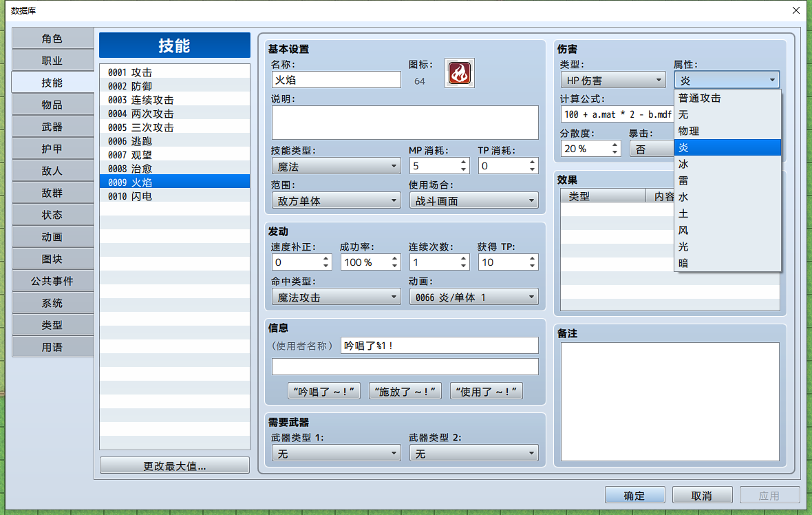
Task: Open the 图块 tab
Action: click(52, 259)
